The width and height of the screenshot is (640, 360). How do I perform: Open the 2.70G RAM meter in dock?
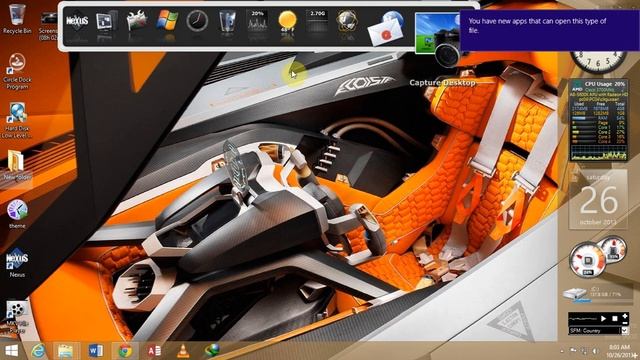[x=317, y=20]
